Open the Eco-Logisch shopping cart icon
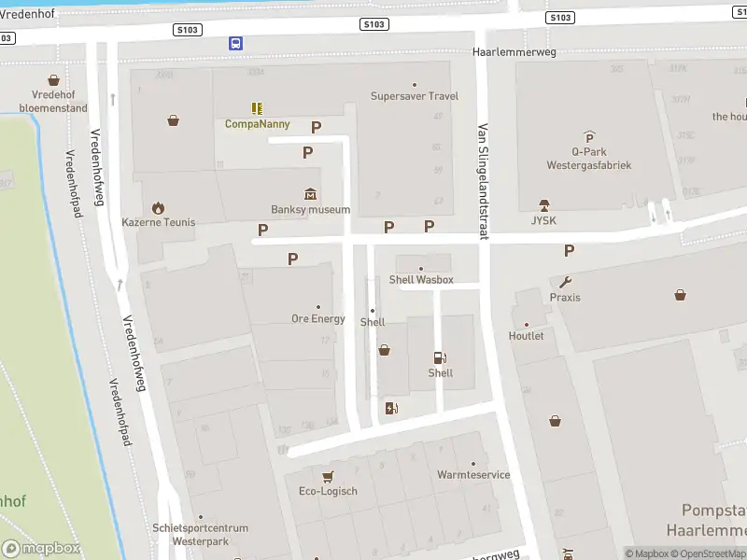The width and height of the screenshot is (747, 560). pyautogui.click(x=328, y=477)
